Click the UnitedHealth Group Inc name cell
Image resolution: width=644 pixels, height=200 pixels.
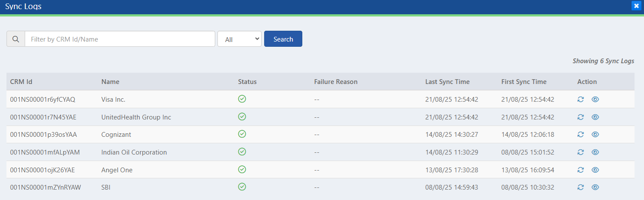[136, 117]
